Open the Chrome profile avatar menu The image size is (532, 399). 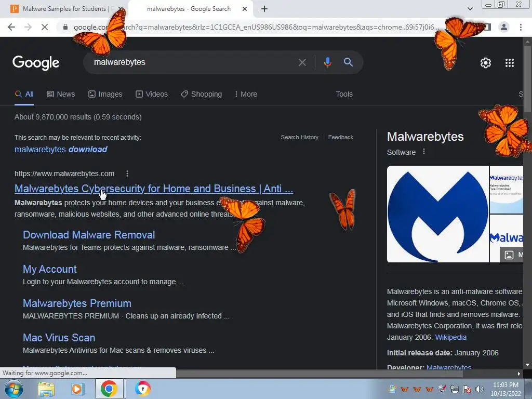click(504, 27)
